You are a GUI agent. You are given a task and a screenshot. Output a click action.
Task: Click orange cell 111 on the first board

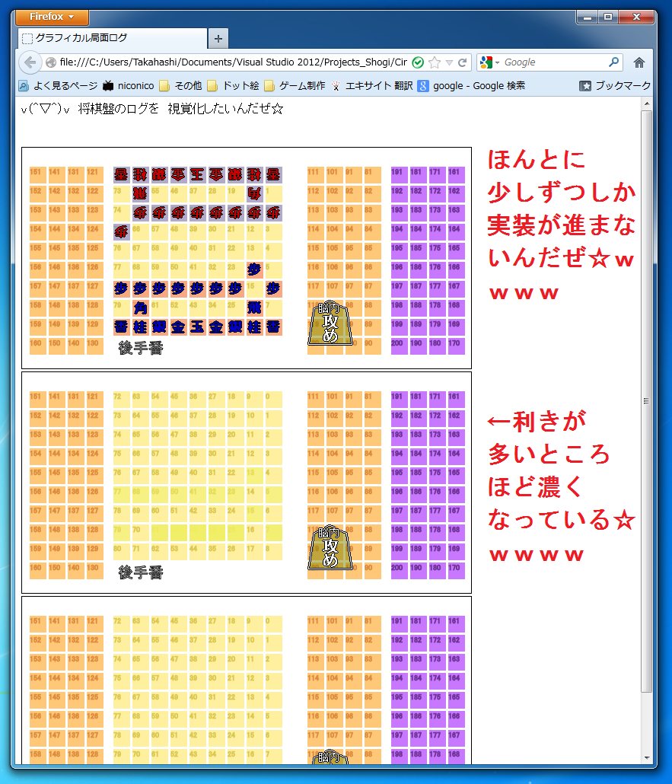coord(316,174)
